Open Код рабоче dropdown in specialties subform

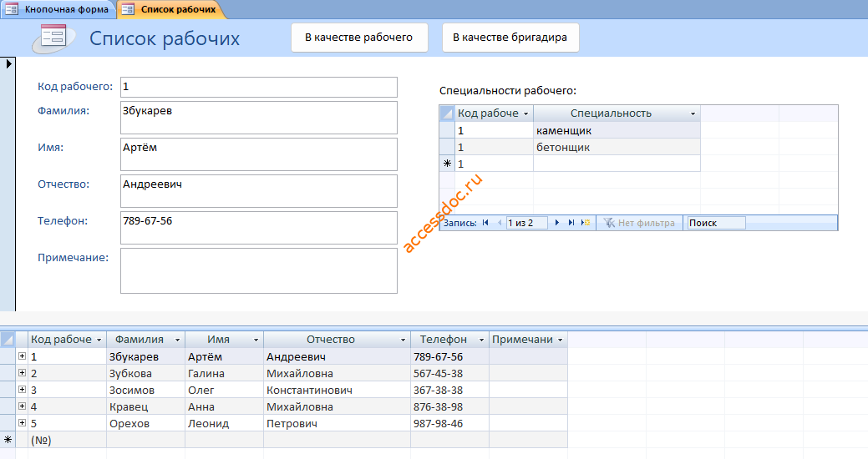pyautogui.click(x=525, y=114)
